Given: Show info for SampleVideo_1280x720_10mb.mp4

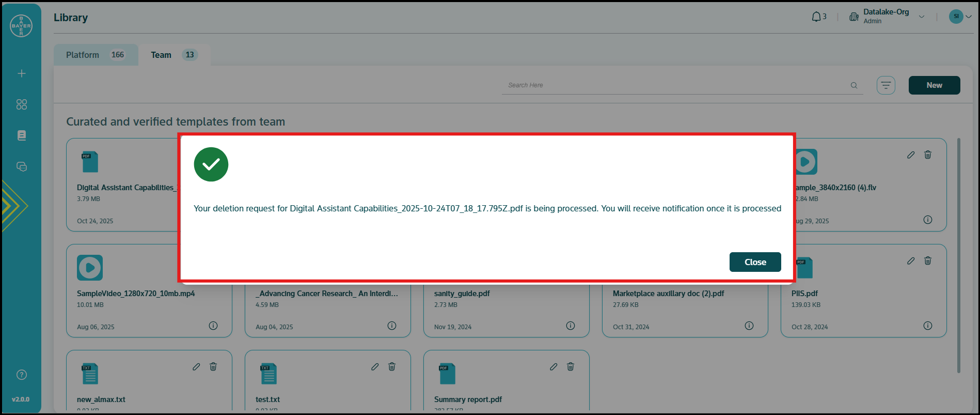Looking at the screenshot, I should [x=213, y=326].
